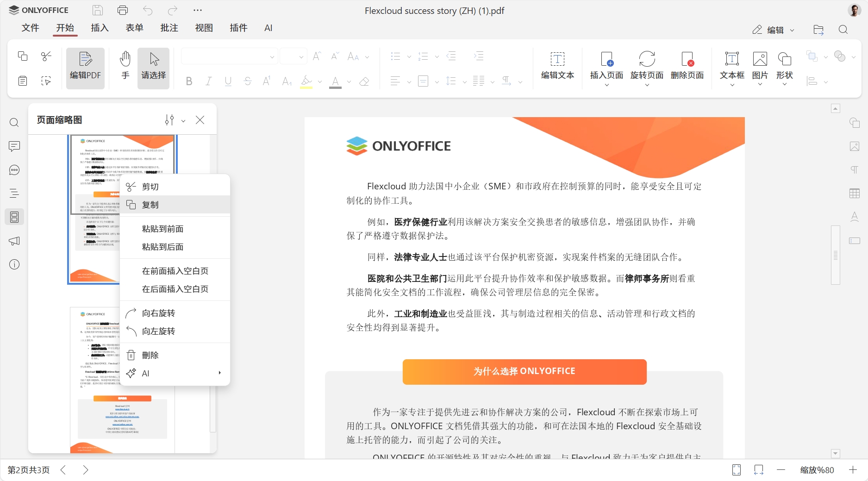Redo the last undone action

click(x=173, y=10)
